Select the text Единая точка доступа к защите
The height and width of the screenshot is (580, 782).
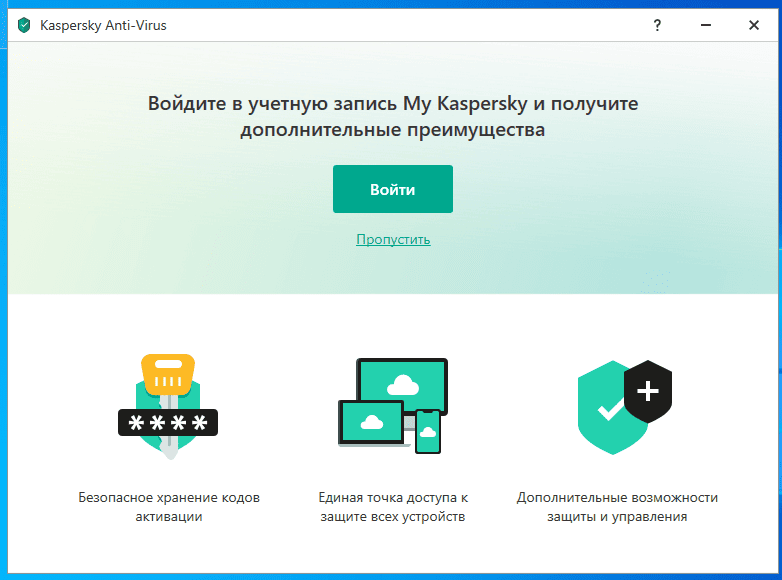(393, 507)
